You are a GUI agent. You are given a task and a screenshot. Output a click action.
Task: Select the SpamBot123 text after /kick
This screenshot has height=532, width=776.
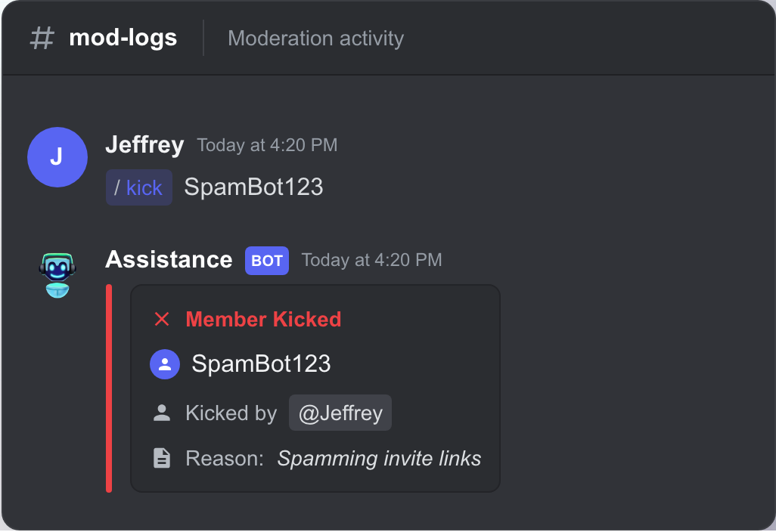click(253, 187)
